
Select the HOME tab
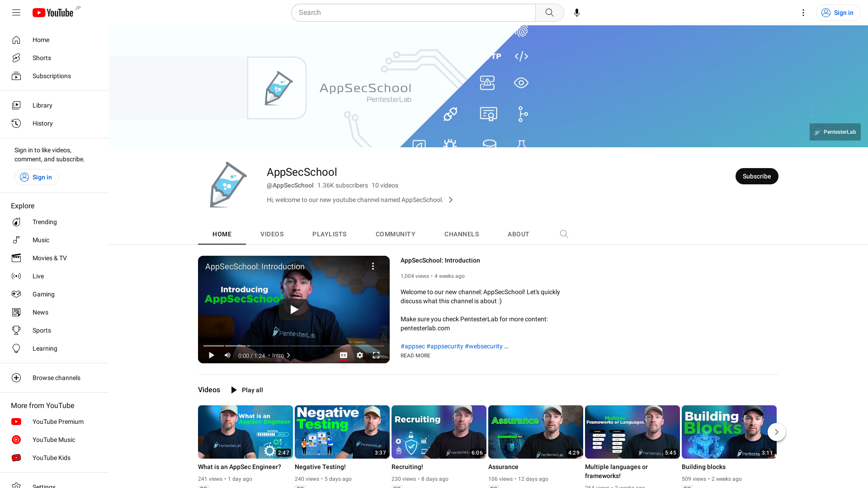tap(222, 234)
